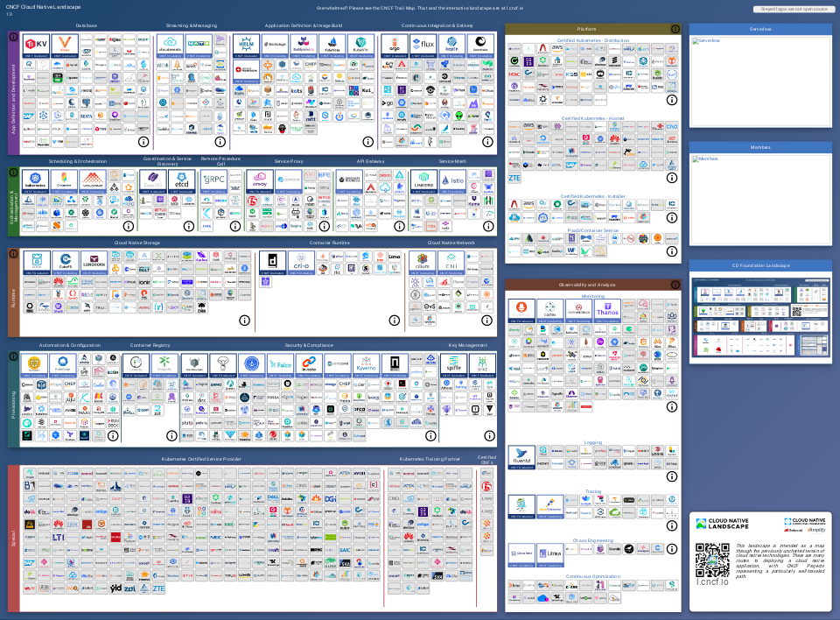Select the Crossplane logo
Image resolution: width=840 pixels, height=620 pixels.
pos(64,182)
